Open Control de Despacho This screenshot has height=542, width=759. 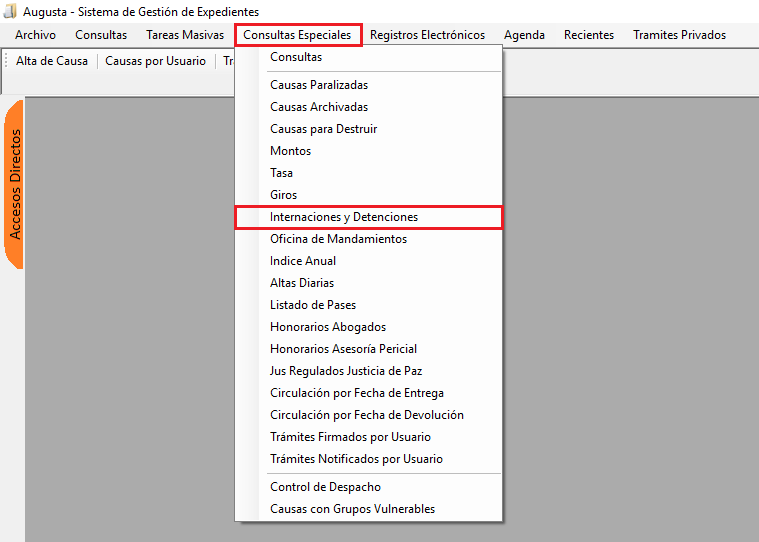[325, 487]
